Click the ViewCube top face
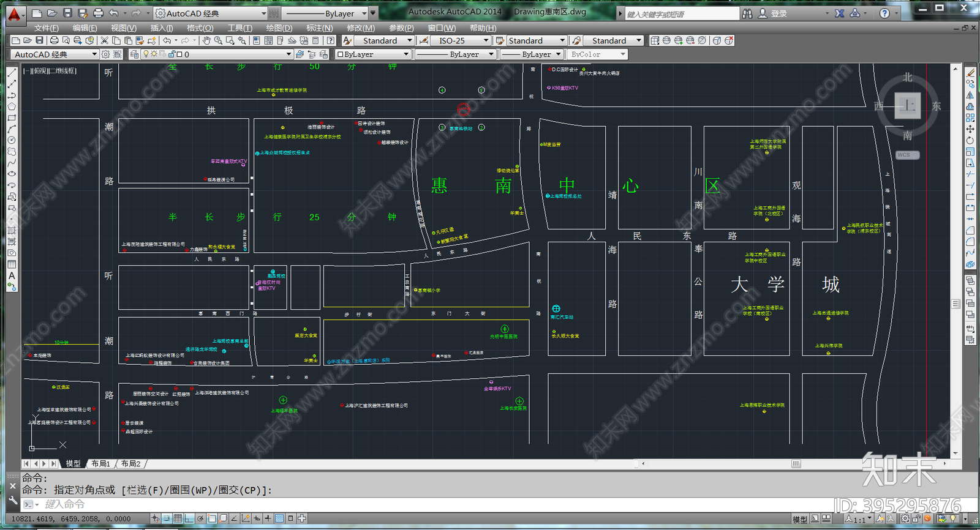Image resolution: width=980 pixels, height=530 pixels. click(x=907, y=106)
